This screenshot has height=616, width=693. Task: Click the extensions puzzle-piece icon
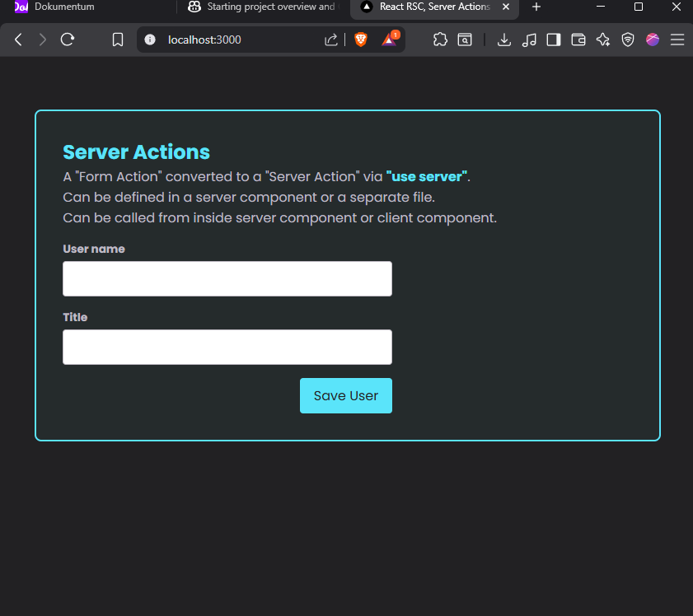440,39
